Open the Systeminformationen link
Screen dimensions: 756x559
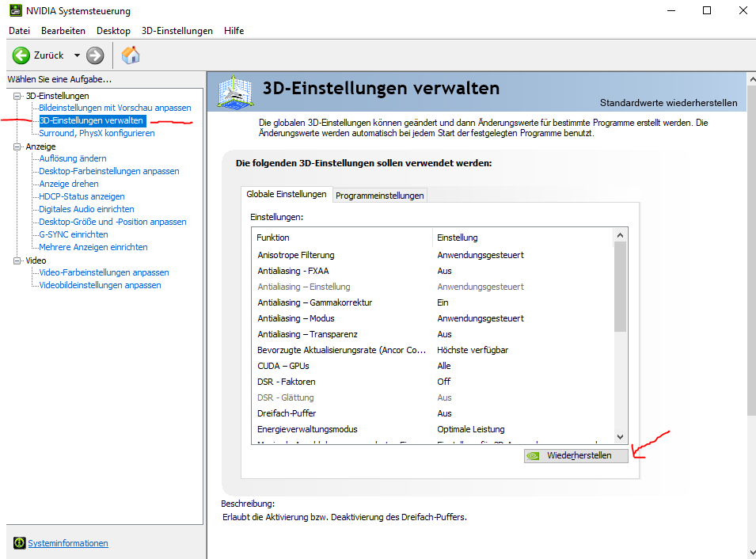[x=68, y=543]
